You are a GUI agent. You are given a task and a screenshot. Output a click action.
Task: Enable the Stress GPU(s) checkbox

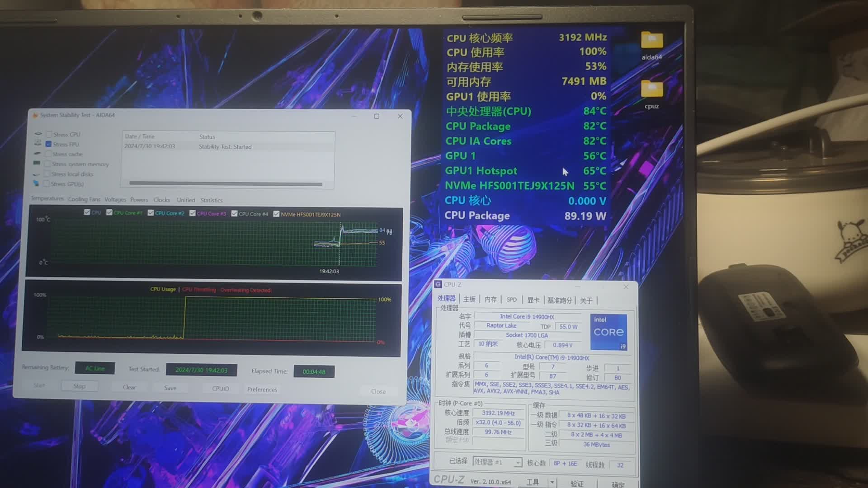tap(47, 184)
